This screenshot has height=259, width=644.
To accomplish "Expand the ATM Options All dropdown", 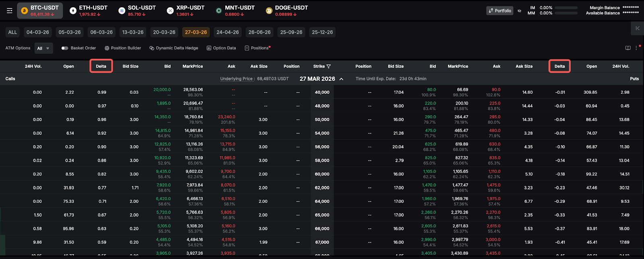I will pos(43,48).
